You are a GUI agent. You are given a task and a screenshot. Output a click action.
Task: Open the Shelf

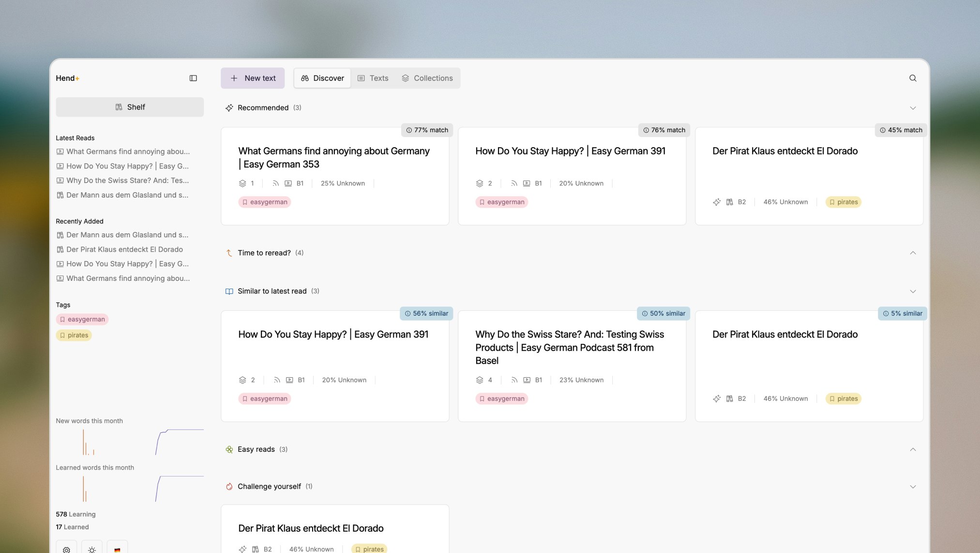(130, 107)
